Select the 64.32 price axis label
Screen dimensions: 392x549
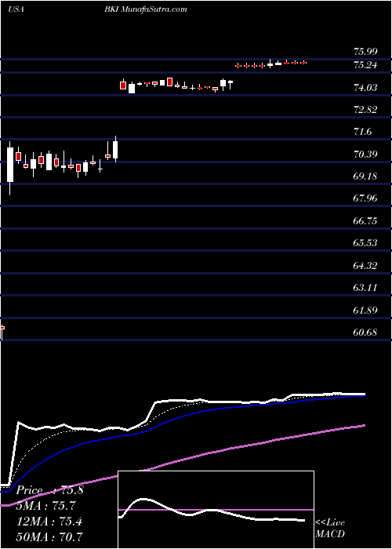click(365, 265)
